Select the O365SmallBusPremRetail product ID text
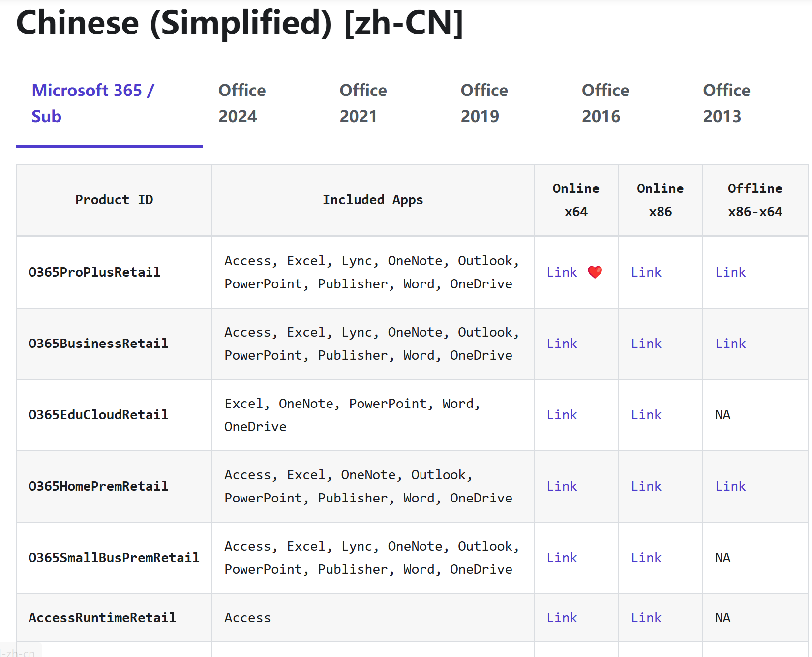812x657 pixels. [x=114, y=558]
